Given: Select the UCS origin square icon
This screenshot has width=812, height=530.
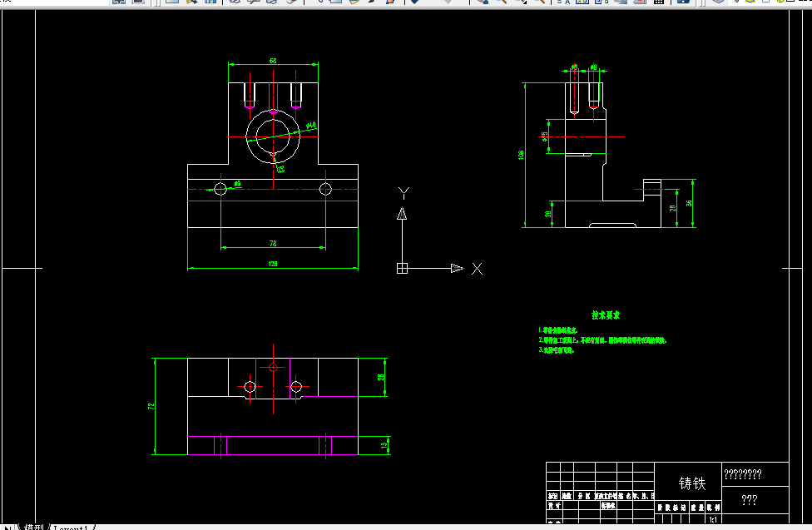Looking at the screenshot, I should (x=402, y=269).
